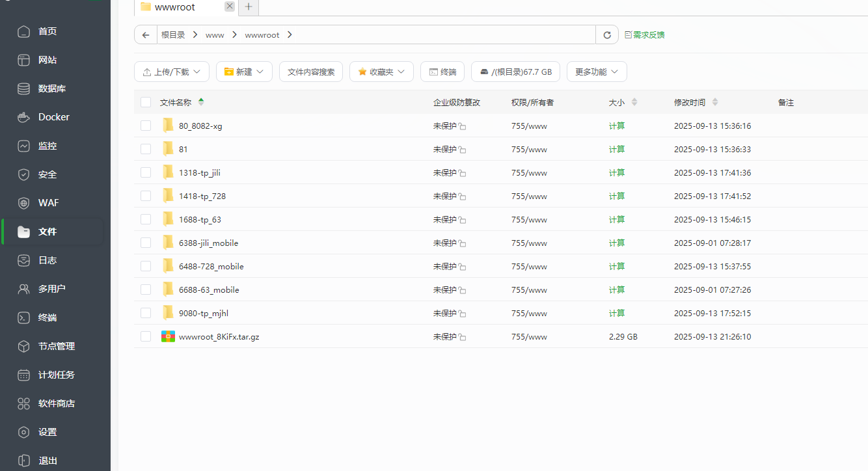Open the 设置 settings icon
Image resolution: width=868 pixels, height=471 pixels.
pos(24,432)
